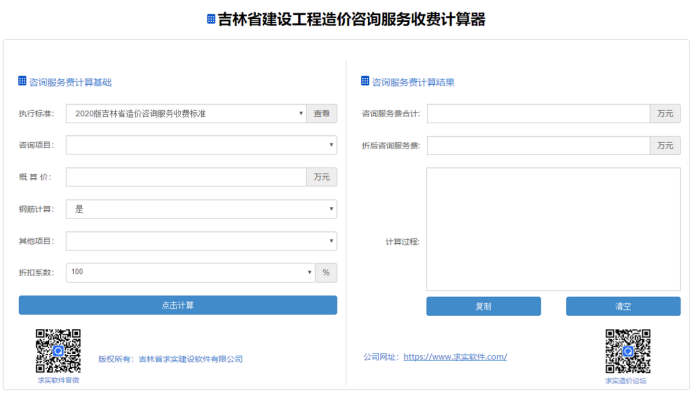Click the 复制 button
Viewport: 693px width, 394px height.
pyautogui.click(x=484, y=306)
